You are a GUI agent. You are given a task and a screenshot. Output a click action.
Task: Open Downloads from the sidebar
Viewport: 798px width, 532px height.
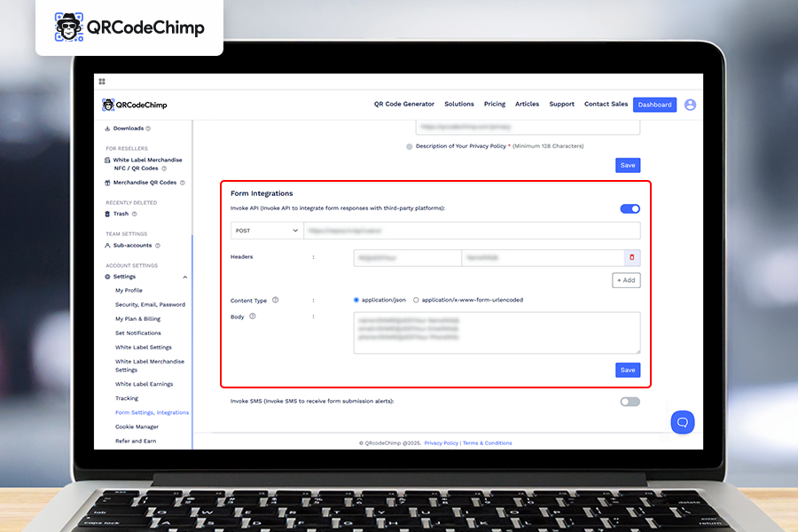127,129
